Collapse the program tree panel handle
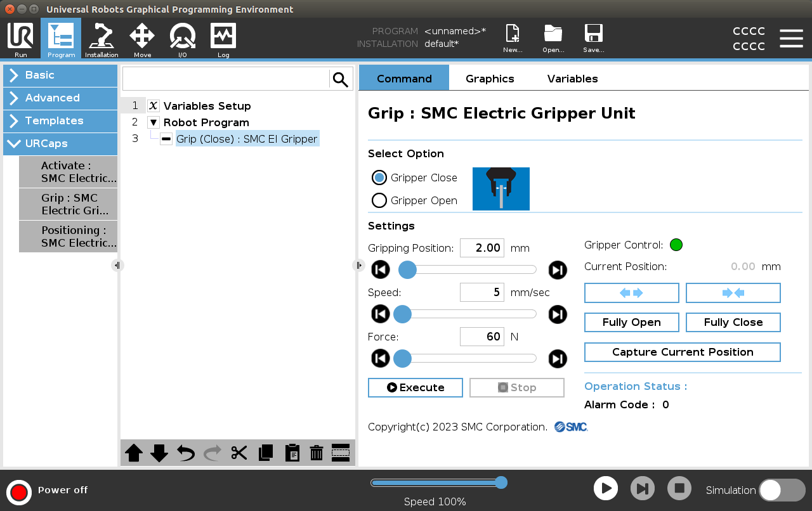This screenshot has height=511, width=812. pos(358,266)
